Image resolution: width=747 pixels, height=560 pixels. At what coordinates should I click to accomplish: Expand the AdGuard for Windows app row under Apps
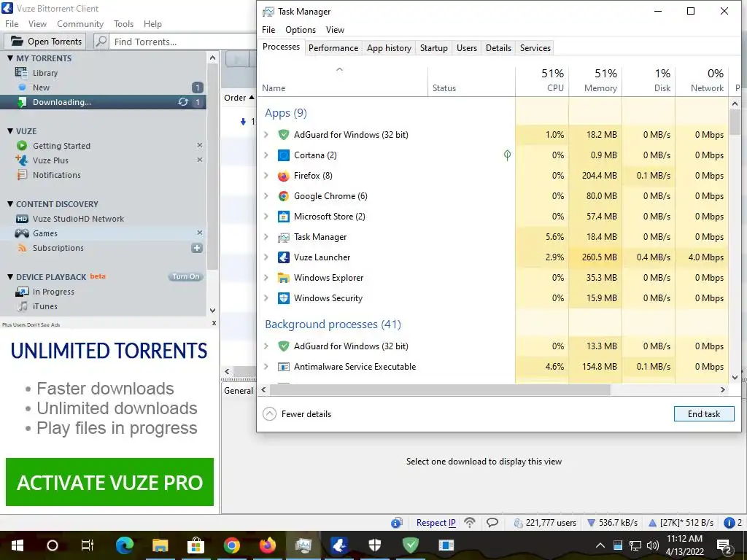click(x=266, y=135)
